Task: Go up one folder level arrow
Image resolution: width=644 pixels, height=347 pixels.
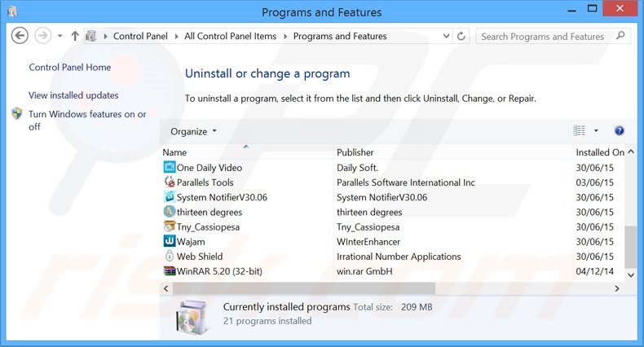Action: [x=75, y=36]
